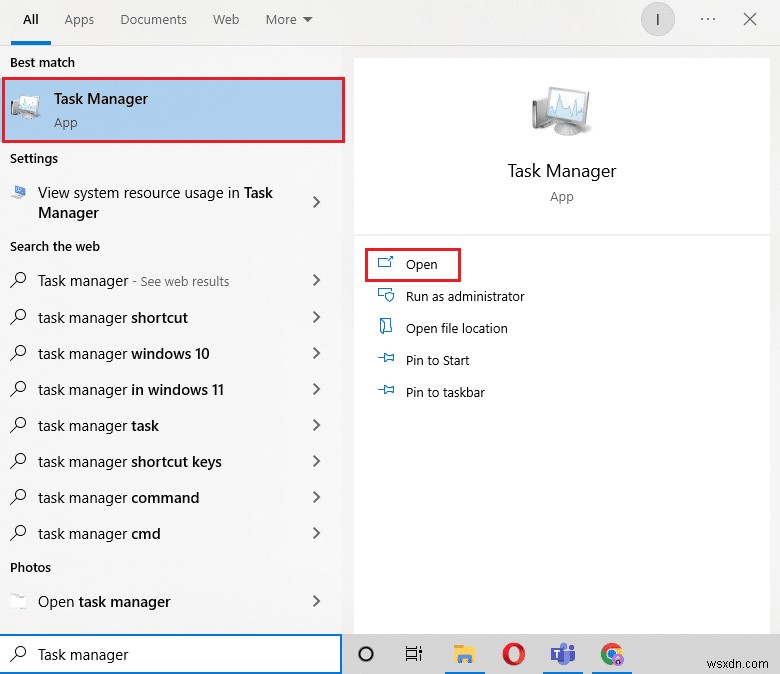Screen dimensions: 780x674
Task: Open Google Chrome from the taskbar
Action: click(x=612, y=654)
